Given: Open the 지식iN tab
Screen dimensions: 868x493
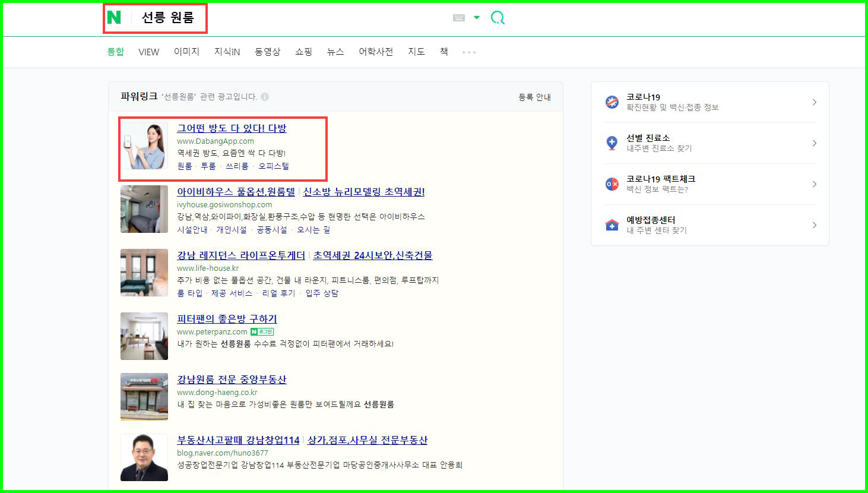Looking at the screenshot, I should click(227, 52).
